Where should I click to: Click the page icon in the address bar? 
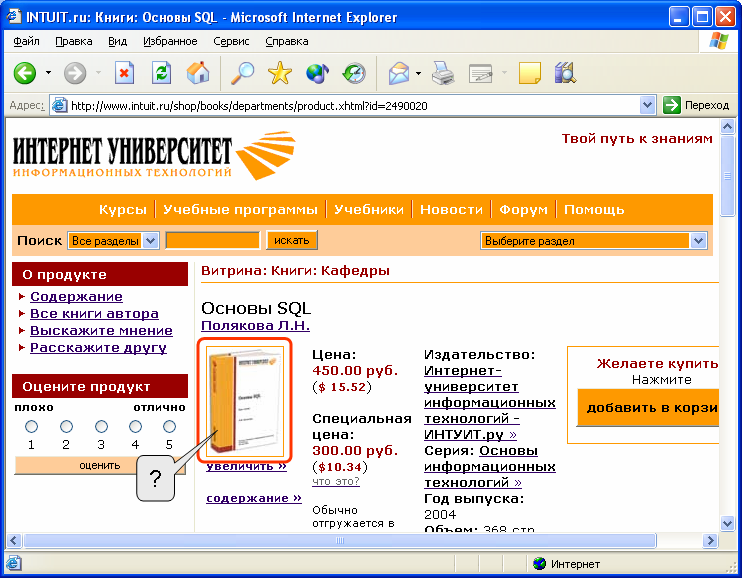(59, 105)
